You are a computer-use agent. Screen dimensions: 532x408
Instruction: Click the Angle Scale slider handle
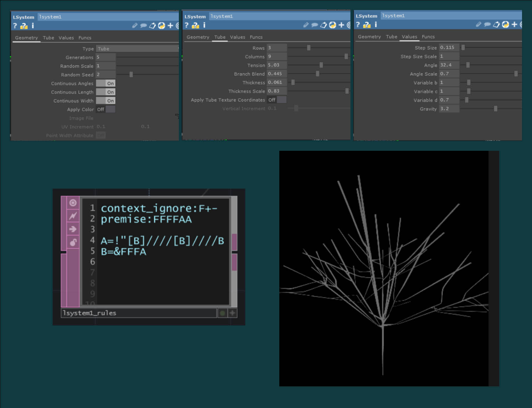point(516,74)
